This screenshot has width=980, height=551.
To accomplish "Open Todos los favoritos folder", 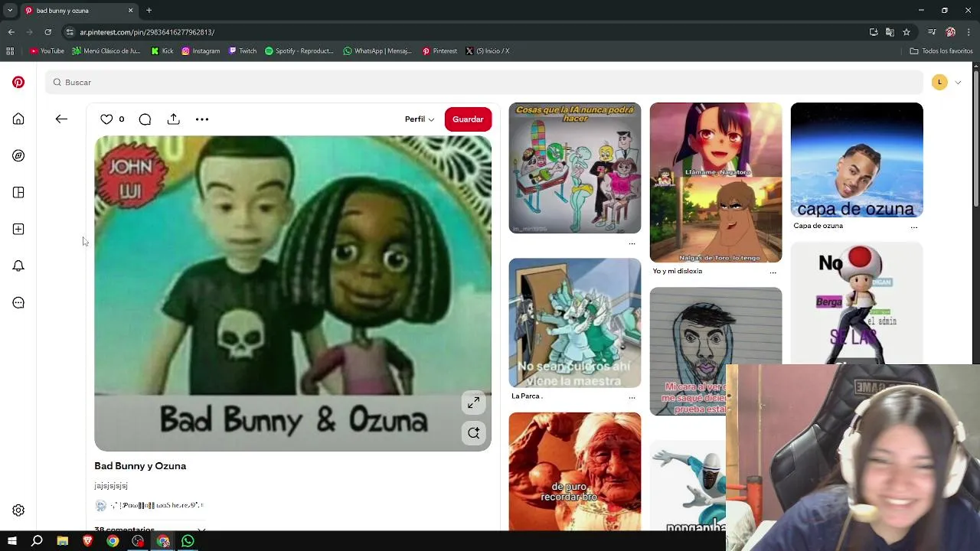I will [941, 51].
